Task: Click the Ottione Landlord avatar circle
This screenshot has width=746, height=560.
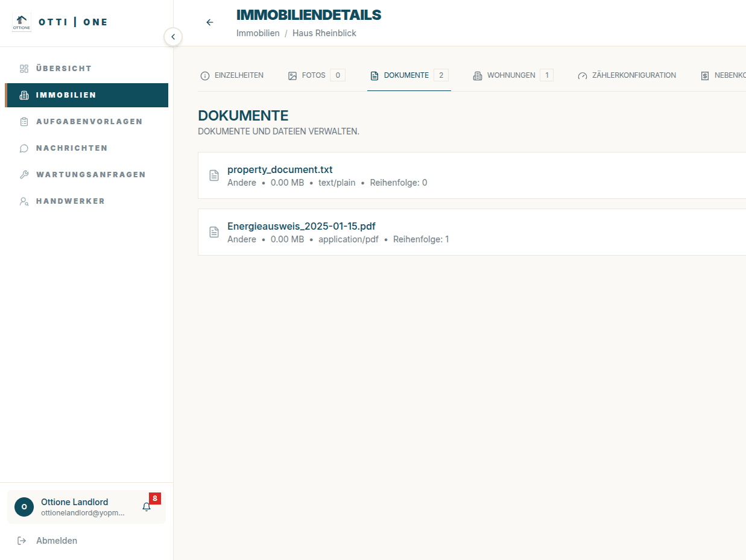Action: 24,507
